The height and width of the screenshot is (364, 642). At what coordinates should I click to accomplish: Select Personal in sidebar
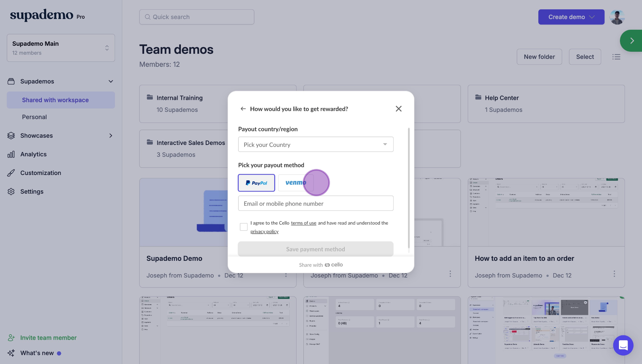pyautogui.click(x=34, y=117)
